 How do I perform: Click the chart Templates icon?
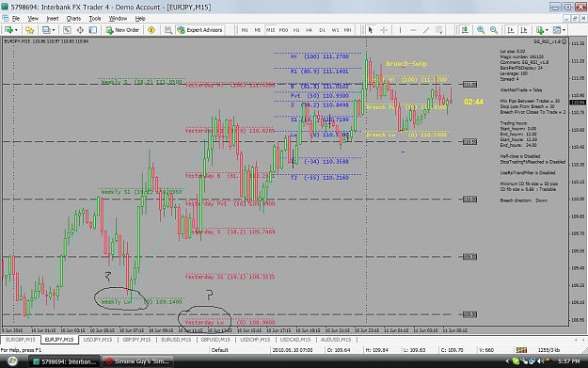pos(557,30)
